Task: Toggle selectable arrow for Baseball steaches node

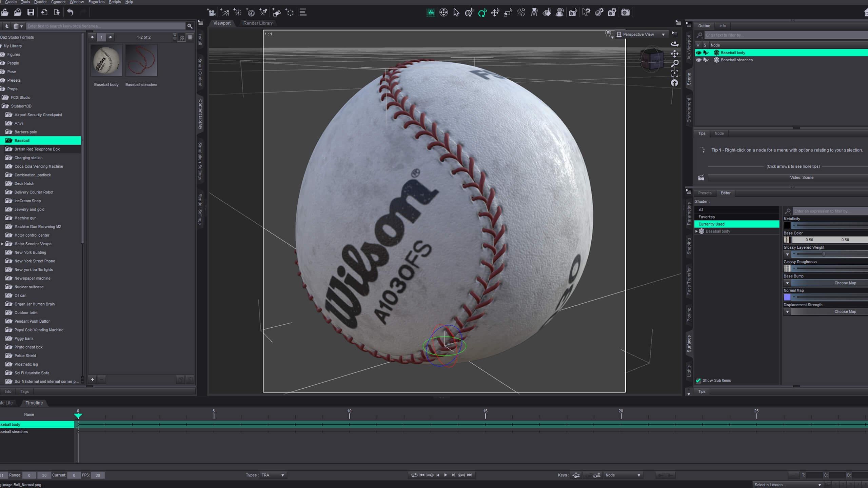Action: coord(706,60)
